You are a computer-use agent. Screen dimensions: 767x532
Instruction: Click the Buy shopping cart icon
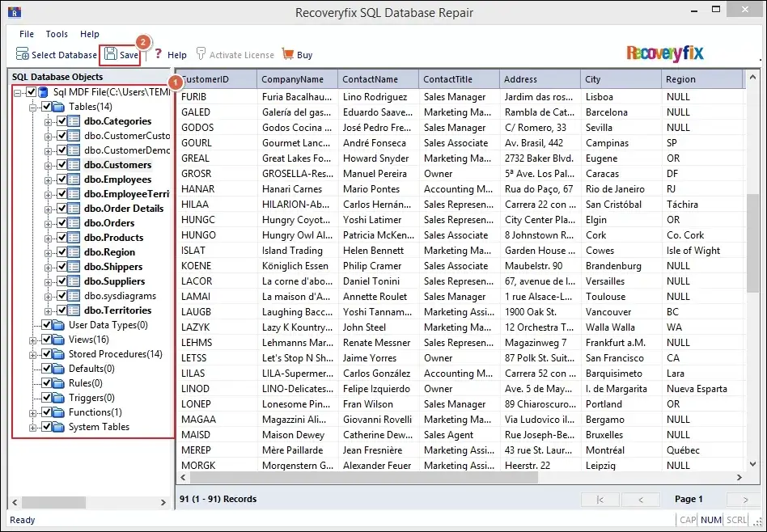[x=288, y=54]
